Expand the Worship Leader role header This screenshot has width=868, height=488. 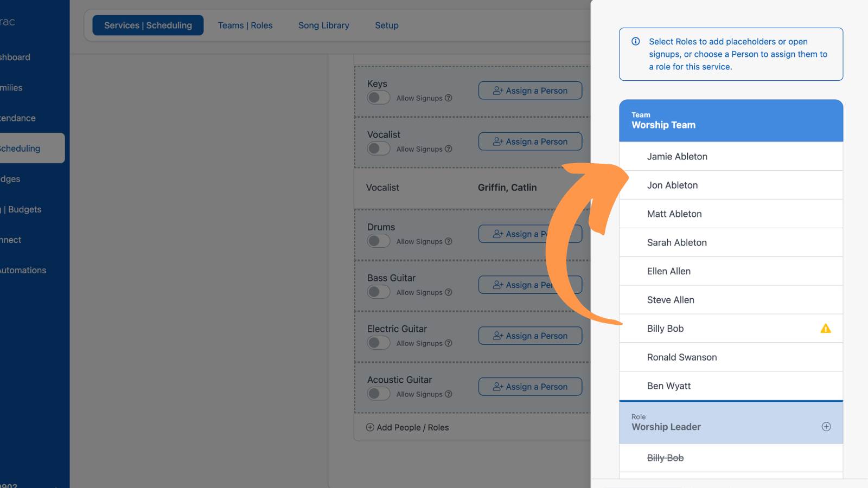coord(731,422)
